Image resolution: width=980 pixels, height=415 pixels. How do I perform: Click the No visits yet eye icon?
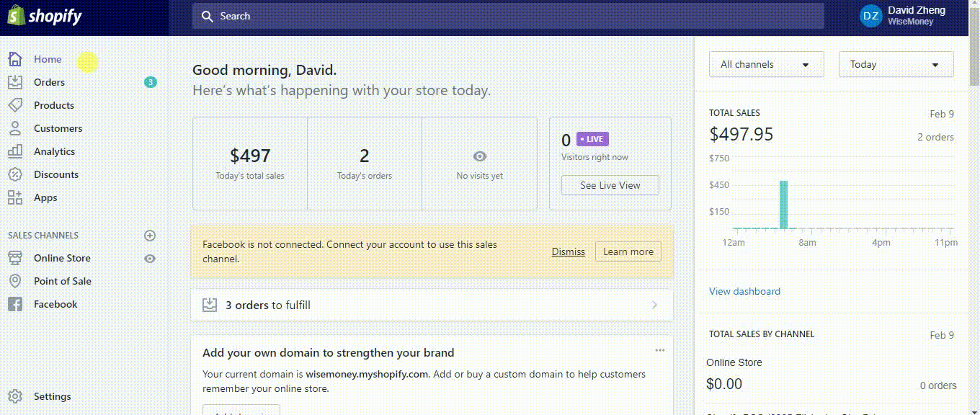pyautogui.click(x=480, y=156)
